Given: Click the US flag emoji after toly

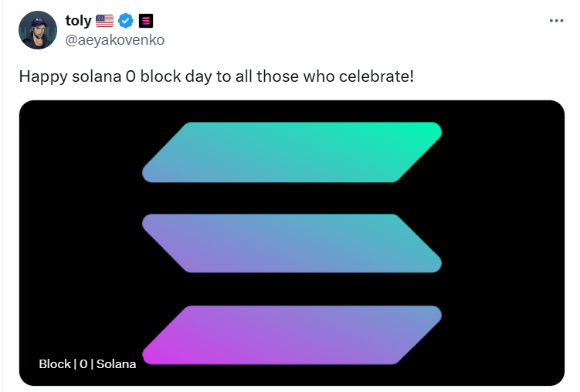Looking at the screenshot, I should coord(105,21).
